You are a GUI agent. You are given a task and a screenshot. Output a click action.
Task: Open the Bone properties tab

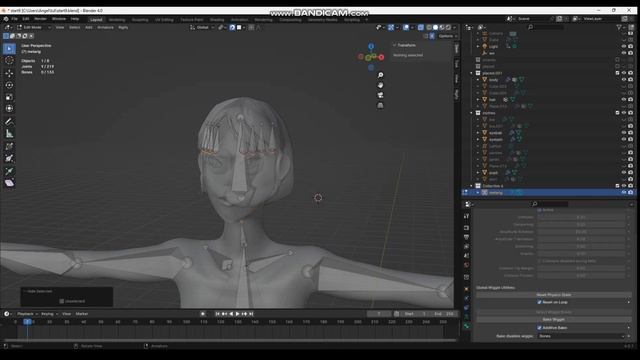[x=467, y=326]
